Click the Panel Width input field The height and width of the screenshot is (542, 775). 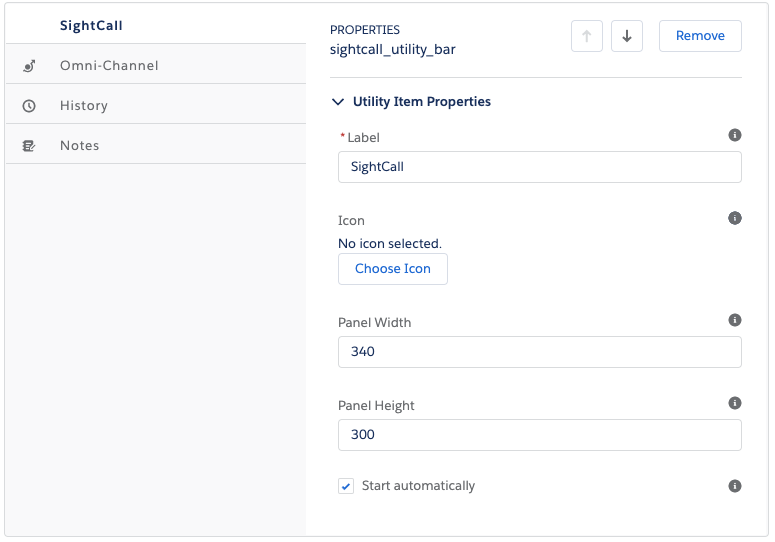540,352
